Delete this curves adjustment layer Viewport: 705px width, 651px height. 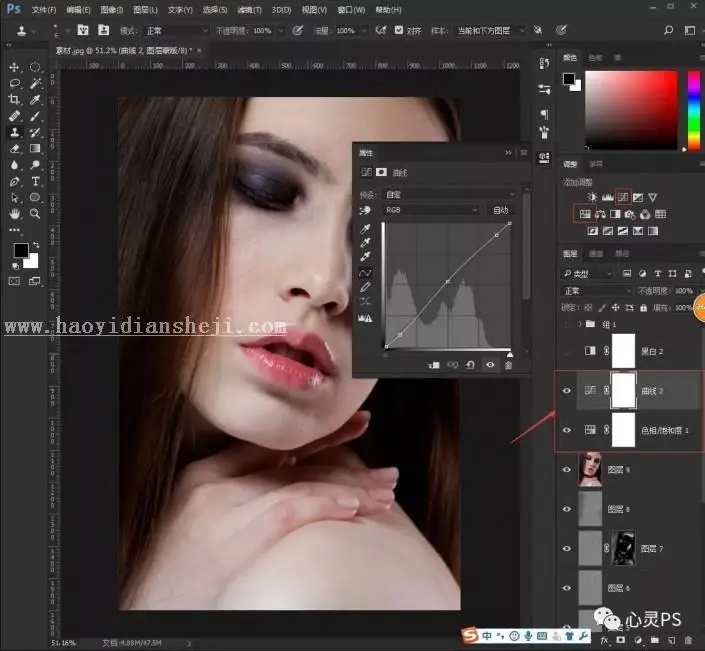pyautogui.click(x=509, y=365)
